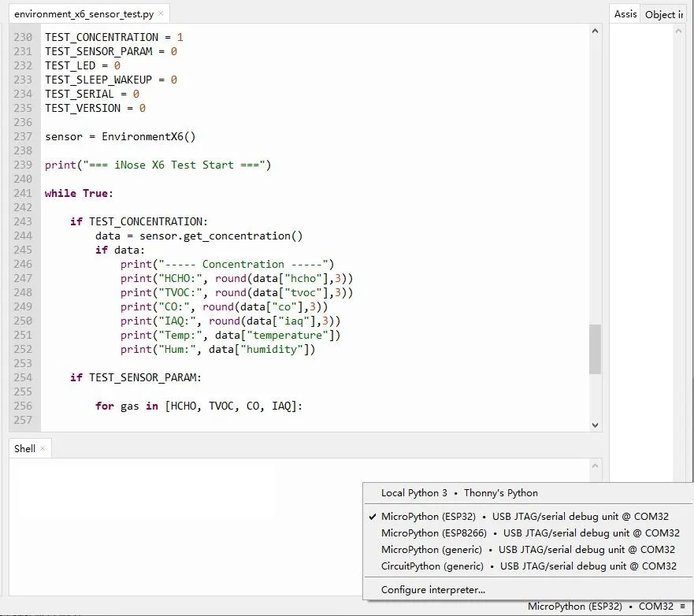
Task: Click the Shell scrollbar up arrow
Action: pos(595,466)
